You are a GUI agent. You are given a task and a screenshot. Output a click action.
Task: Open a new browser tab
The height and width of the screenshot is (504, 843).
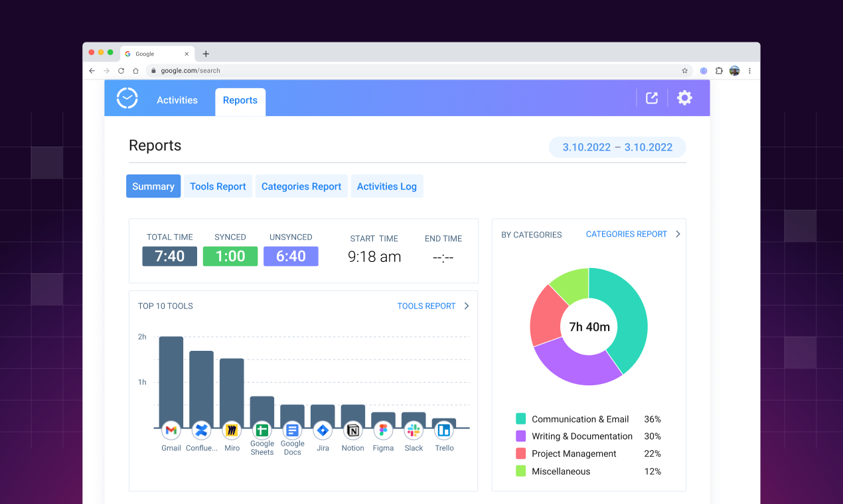click(x=206, y=54)
